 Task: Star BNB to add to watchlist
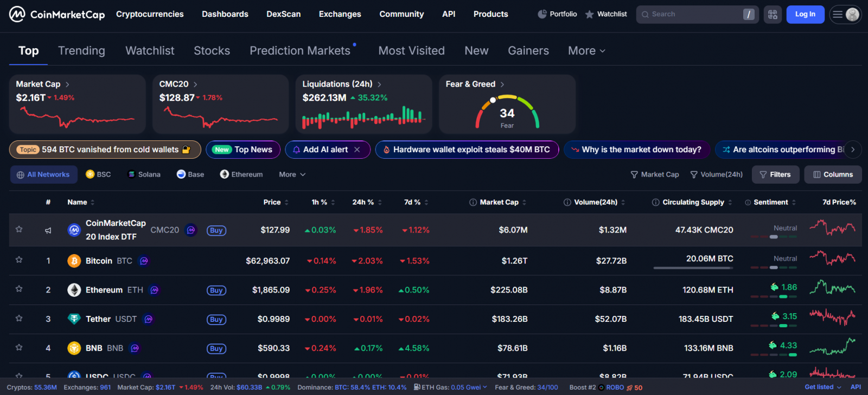tap(19, 347)
